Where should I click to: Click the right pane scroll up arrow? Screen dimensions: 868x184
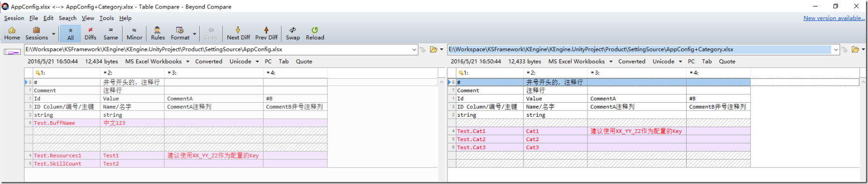864,82
